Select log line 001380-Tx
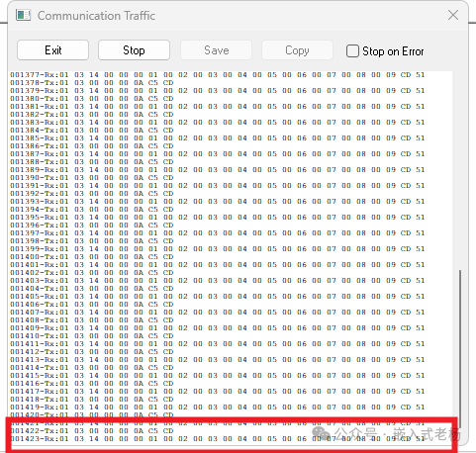This screenshot has height=453, width=476. 92,99
